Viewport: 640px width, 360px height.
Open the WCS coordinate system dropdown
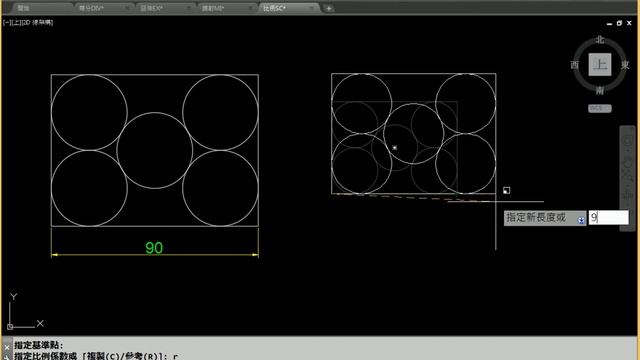tap(600, 108)
